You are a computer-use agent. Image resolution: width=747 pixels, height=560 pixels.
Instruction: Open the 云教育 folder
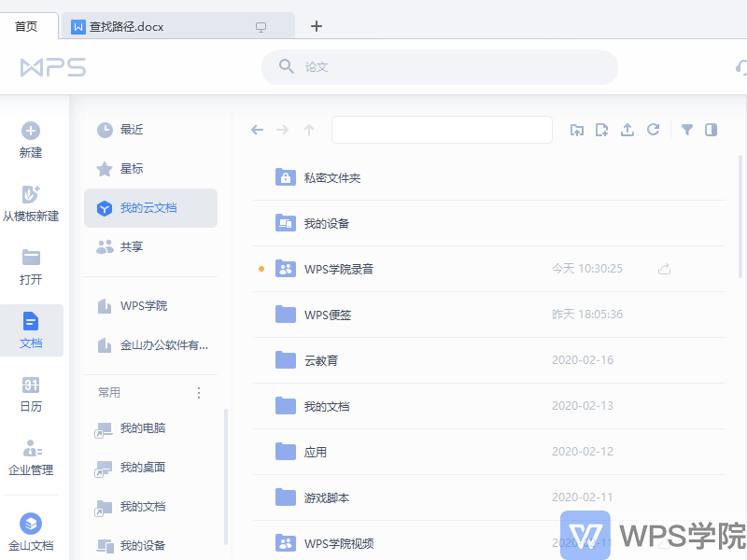488,360
